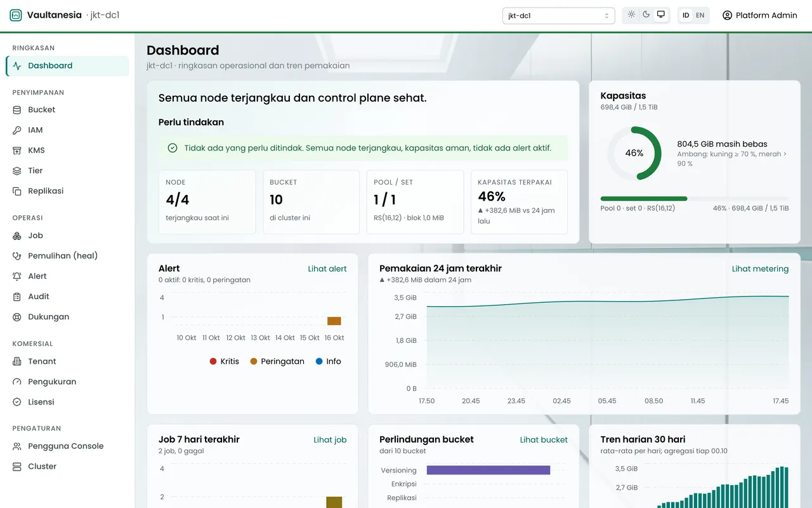
Task: Click the Dukungan lifebuoy icon
Action: [x=17, y=317]
